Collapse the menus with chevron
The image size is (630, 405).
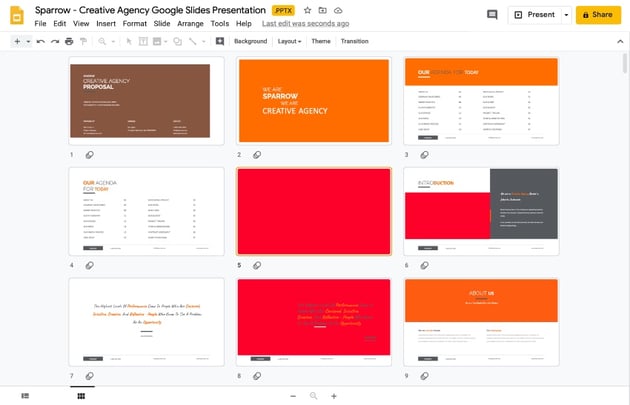click(x=620, y=41)
